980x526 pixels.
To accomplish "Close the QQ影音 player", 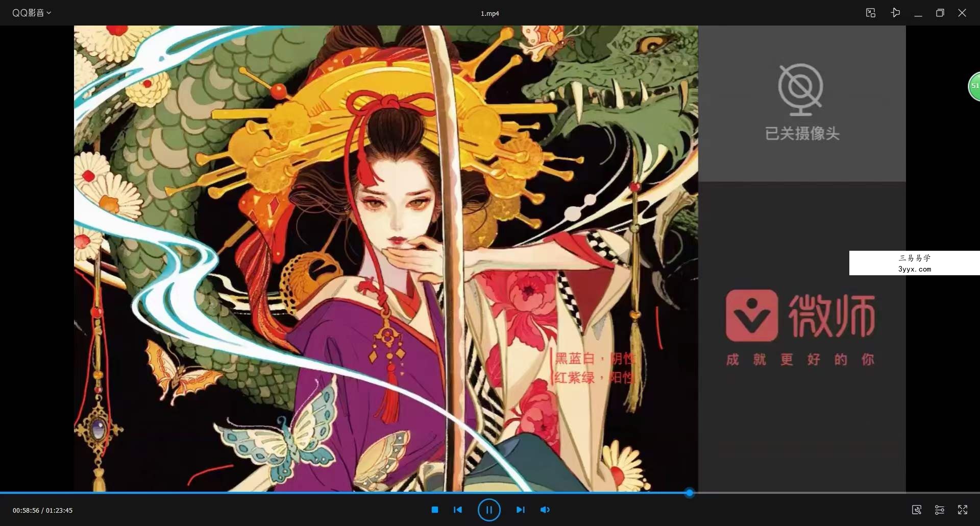I will point(962,13).
